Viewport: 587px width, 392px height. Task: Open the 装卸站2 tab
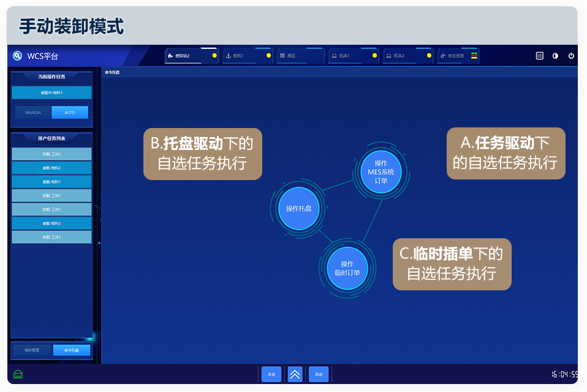[190, 56]
